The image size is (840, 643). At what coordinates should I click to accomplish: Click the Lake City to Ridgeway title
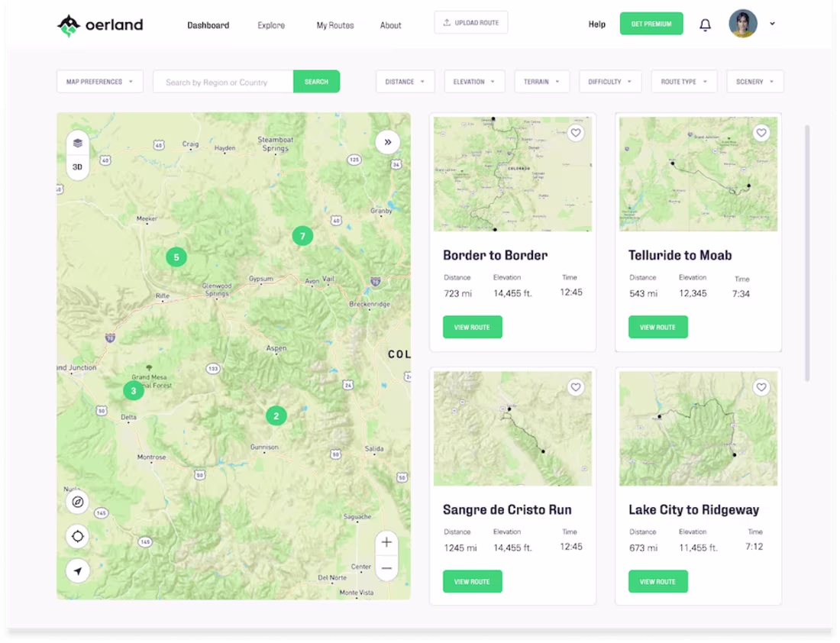[693, 509]
